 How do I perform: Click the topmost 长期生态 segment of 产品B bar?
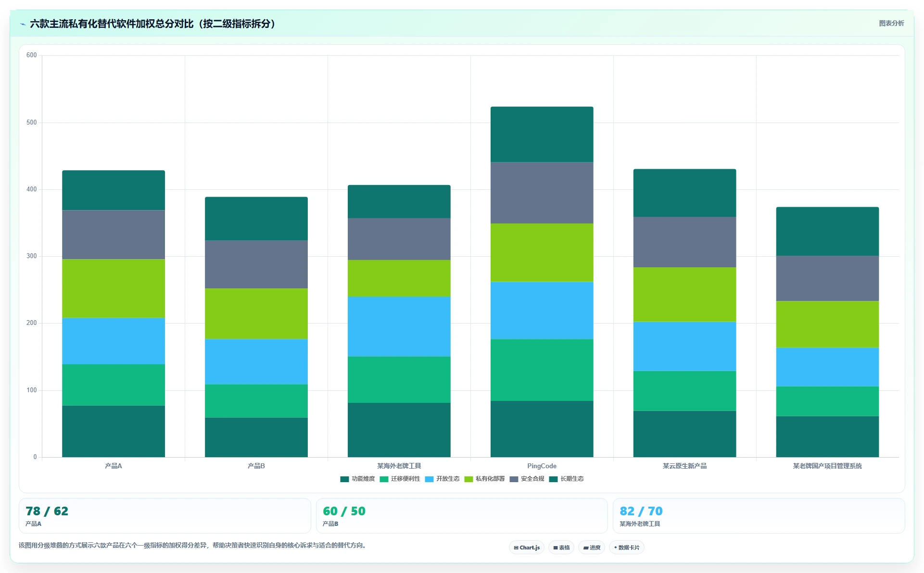256,219
